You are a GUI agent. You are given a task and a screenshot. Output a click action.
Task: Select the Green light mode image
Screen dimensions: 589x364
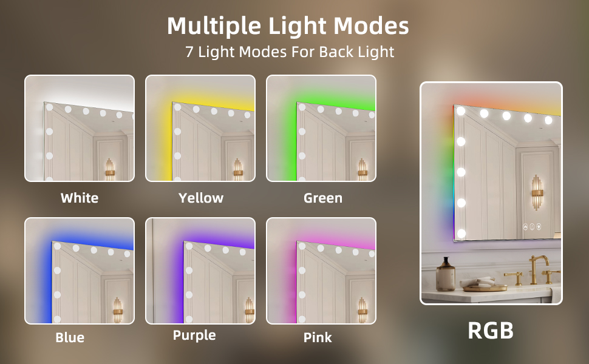click(321, 129)
